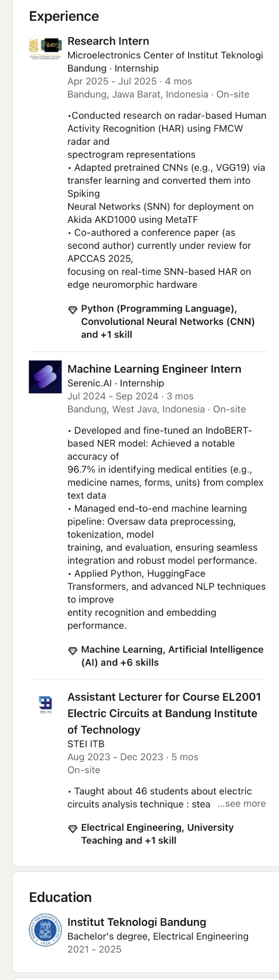279x980 pixels.
Task: Open the Serenic.AI company logo
Action: [x=45, y=377]
